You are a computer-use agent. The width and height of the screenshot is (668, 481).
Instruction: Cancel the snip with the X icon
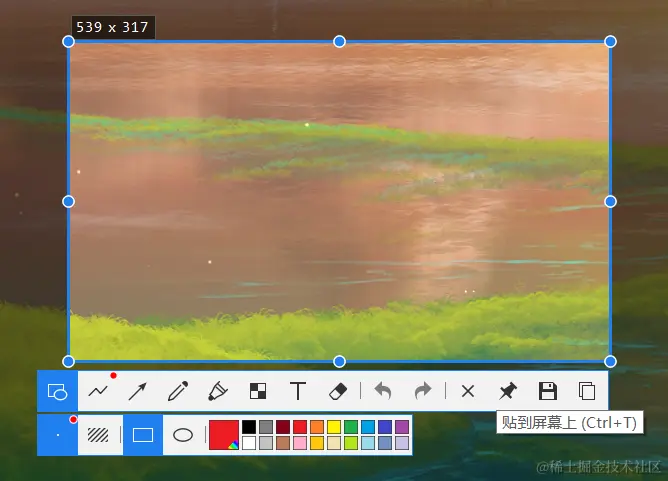coord(468,391)
